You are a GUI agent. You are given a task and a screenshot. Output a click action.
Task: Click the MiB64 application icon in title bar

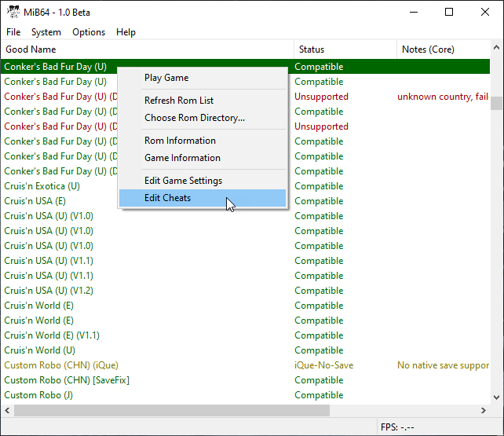tap(12, 12)
